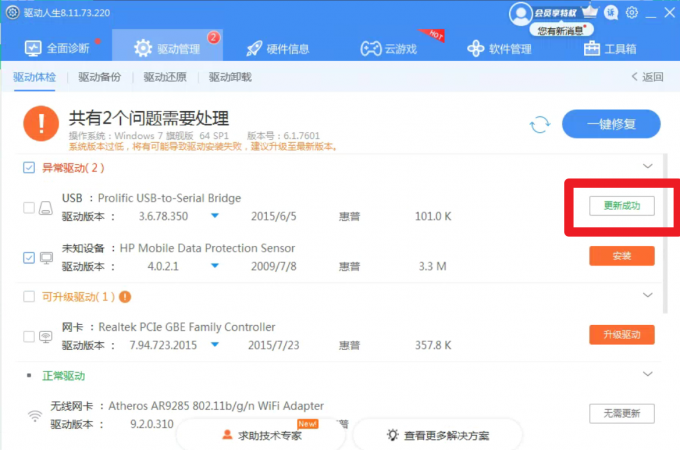Click the 一键修复 button

611,124
